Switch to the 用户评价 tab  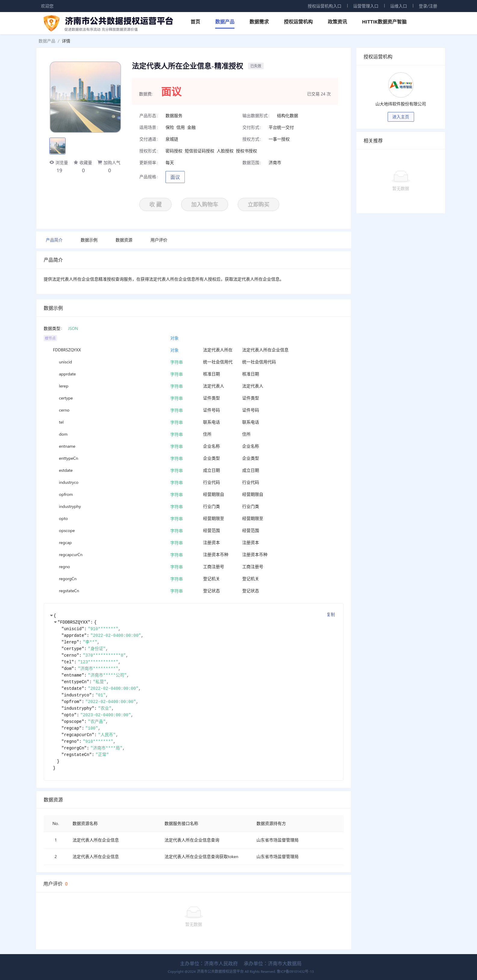point(159,240)
